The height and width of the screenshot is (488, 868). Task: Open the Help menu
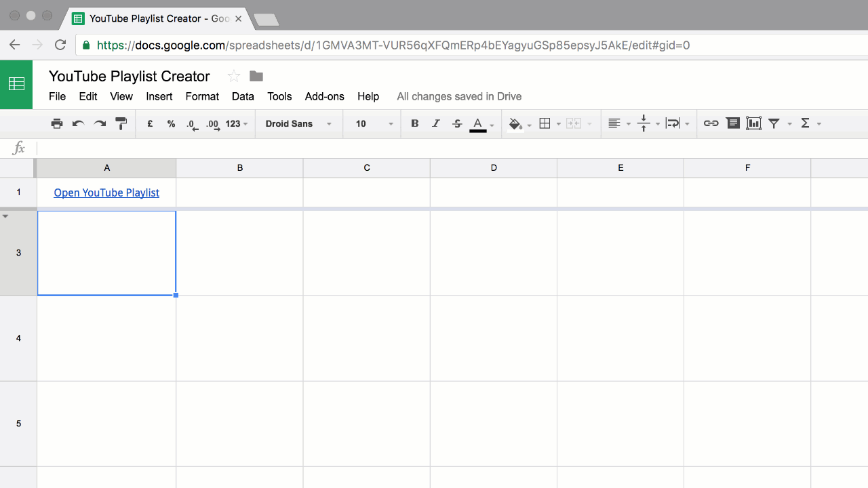pyautogui.click(x=368, y=96)
